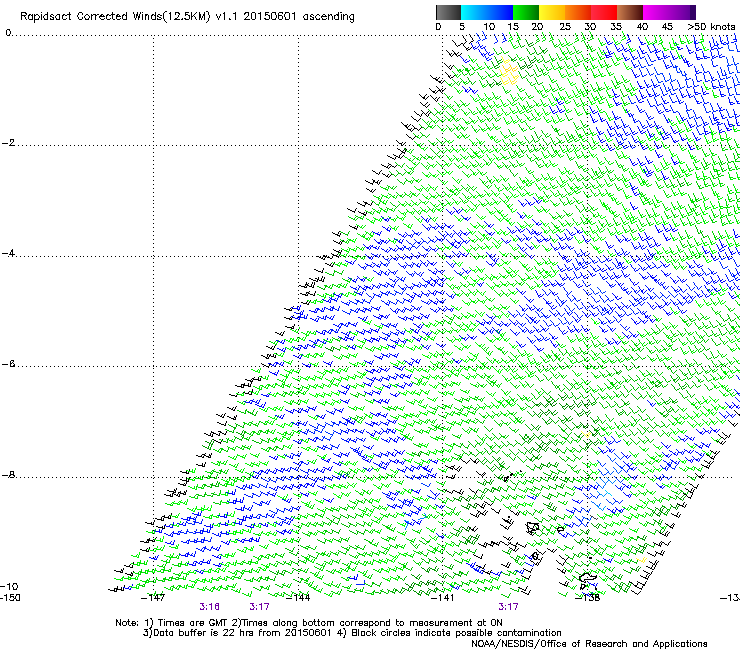Click the latitude axis label '-4'

(x=8, y=253)
